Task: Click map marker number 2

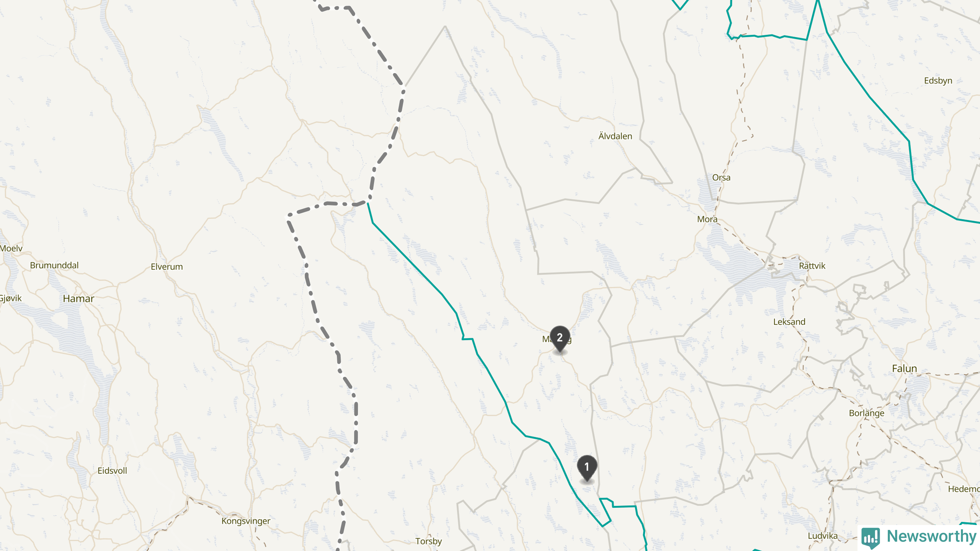Action: click(x=560, y=339)
